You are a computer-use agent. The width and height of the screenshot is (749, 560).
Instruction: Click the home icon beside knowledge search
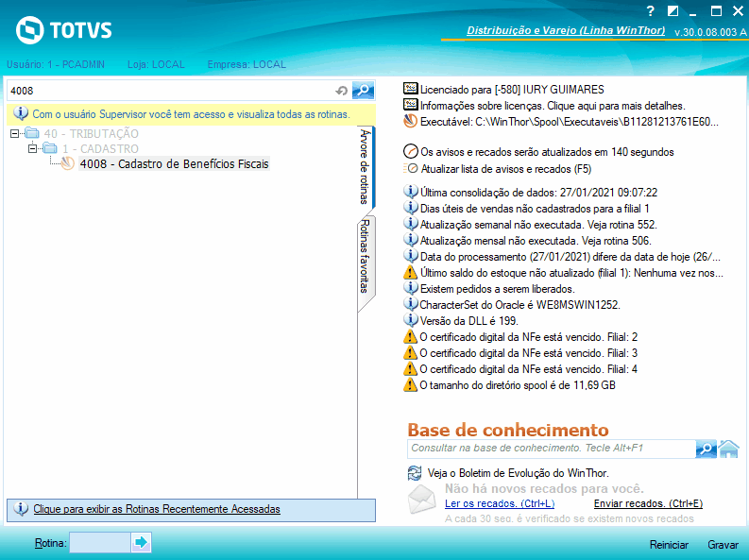729,449
